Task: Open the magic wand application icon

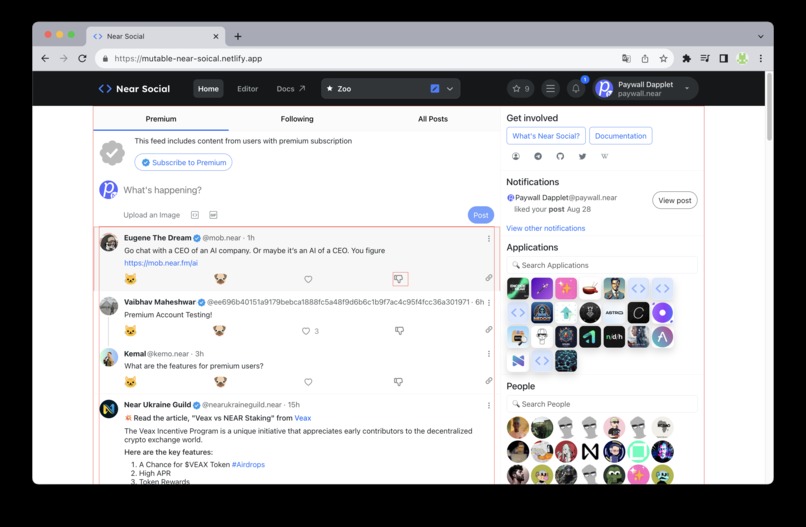Action: coord(542,288)
